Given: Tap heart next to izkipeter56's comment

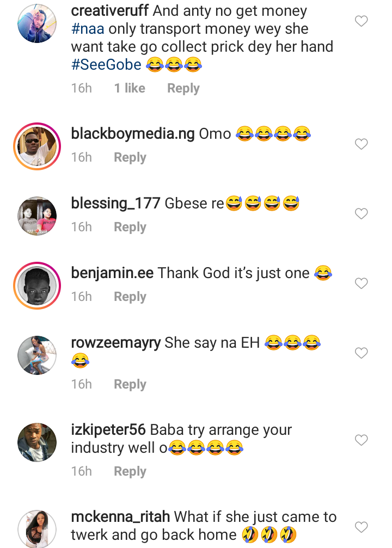Looking at the screenshot, I should coord(361,440).
